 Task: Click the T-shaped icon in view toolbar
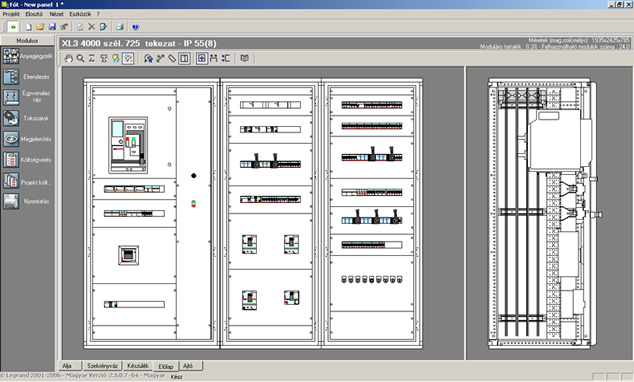tap(104, 59)
